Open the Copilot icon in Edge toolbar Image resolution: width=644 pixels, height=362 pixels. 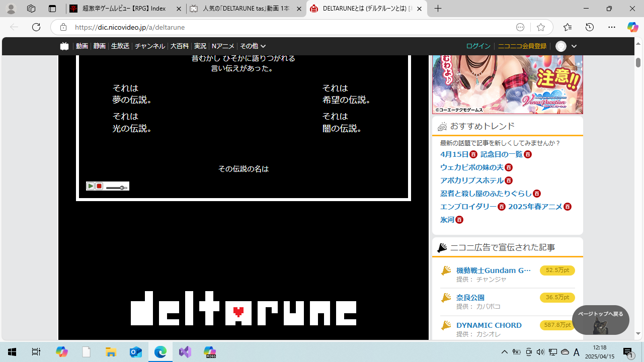[632, 27]
